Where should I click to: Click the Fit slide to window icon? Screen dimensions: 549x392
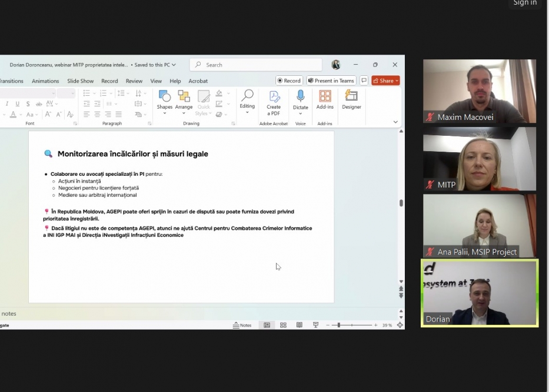coord(400,325)
